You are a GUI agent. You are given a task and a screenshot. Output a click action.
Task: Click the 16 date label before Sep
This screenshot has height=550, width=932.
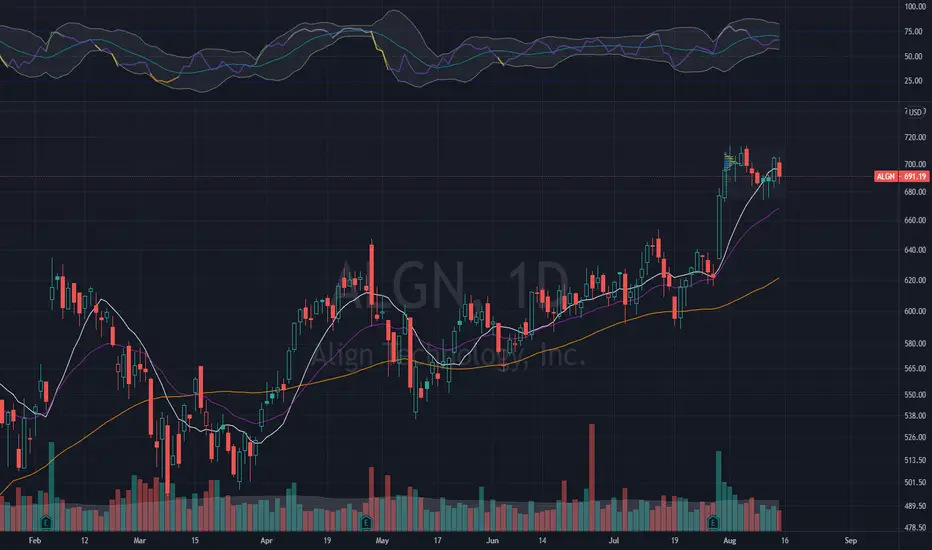785,541
